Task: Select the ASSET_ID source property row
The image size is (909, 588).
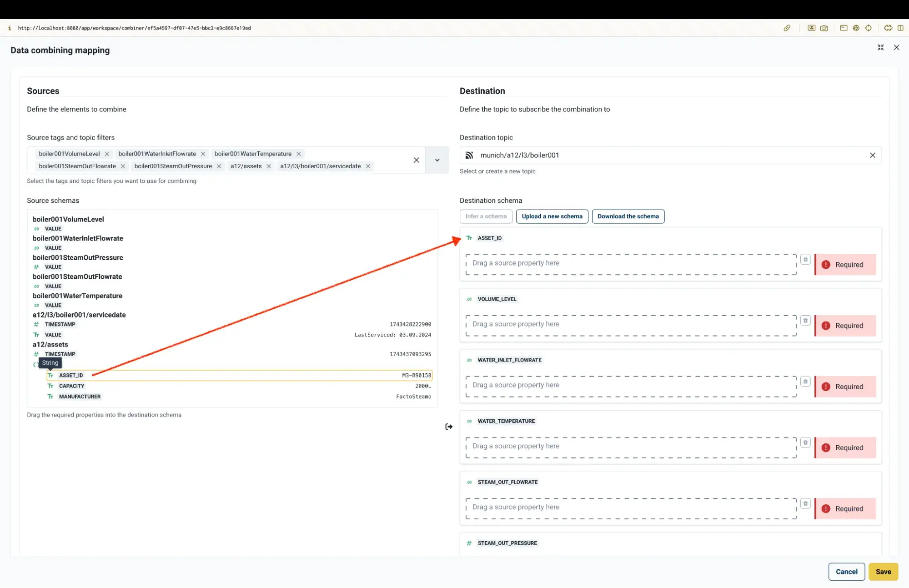Action: pyautogui.click(x=239, y=376)
